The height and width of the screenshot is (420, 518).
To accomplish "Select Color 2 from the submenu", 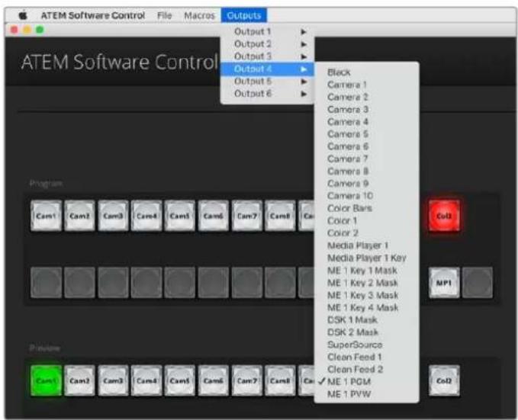I will 367,233.
